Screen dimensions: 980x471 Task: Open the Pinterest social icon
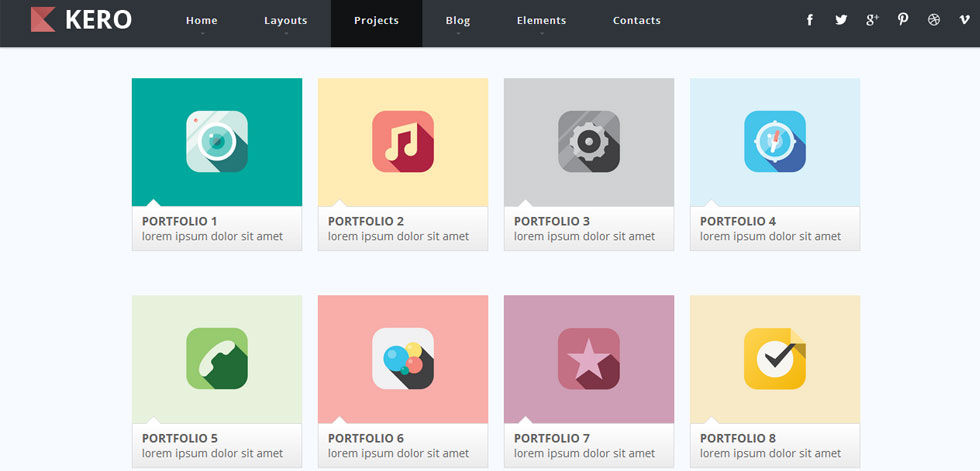pyautogui.click(x=902, y=20)
